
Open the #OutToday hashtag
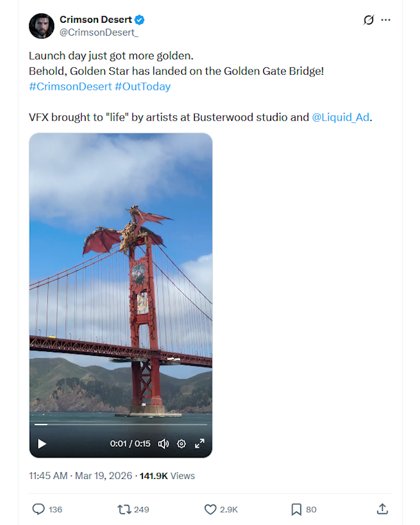[143, 86]
